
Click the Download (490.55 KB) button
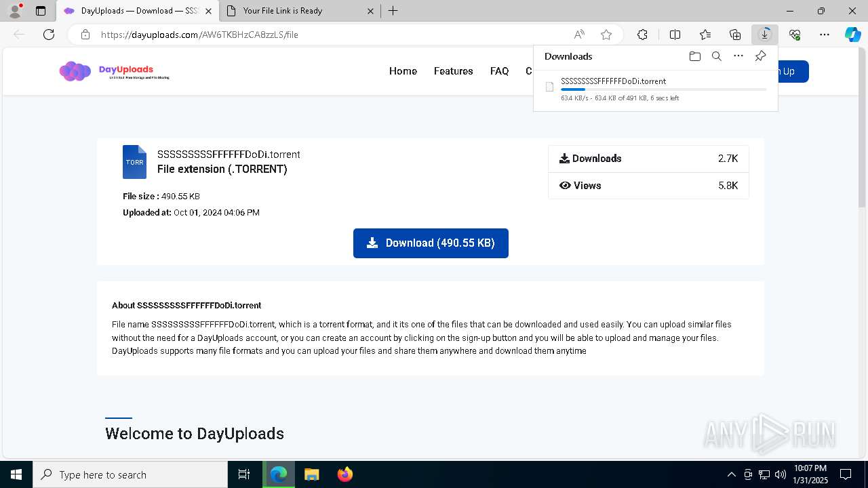(x=431, y=243)
